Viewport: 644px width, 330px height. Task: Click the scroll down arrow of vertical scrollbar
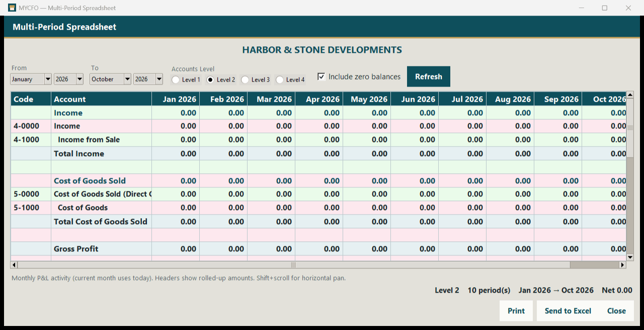tap(630, 257)
